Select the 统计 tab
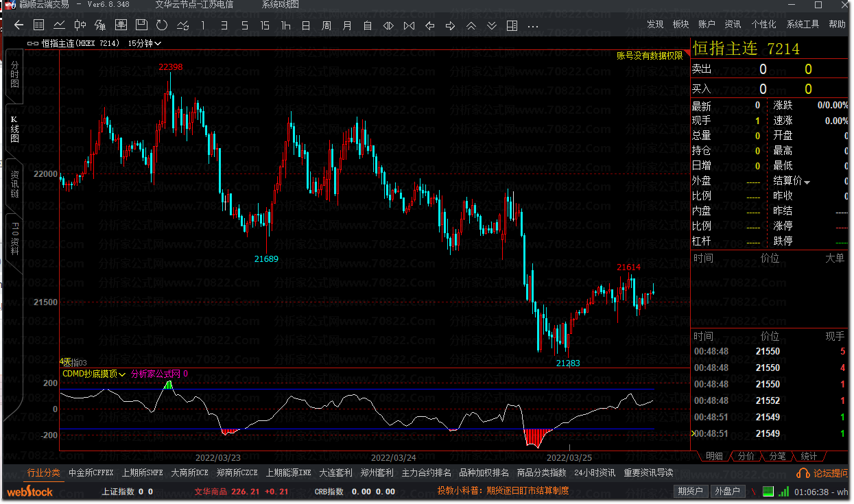This screenshot has height=504, width=854. point(809,456)
